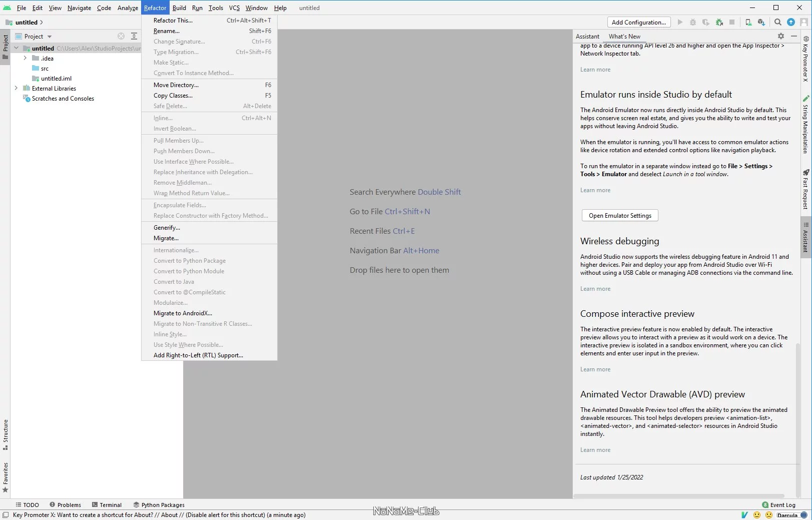Click the Assistant panel horizontal scrollbar
The width and height of the screenshot is (812, 520).
[678, 496]
